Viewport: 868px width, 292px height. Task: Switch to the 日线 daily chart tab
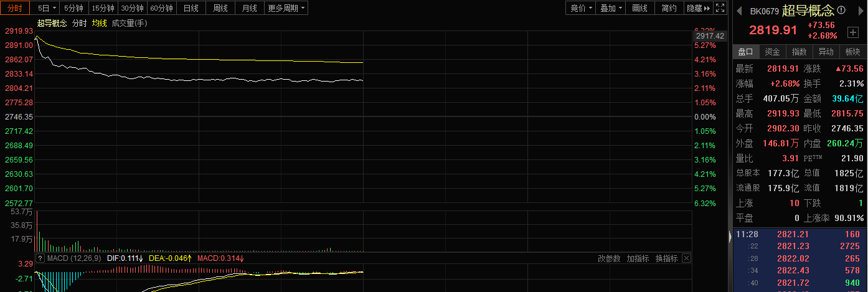pyautogui.click(x=191, y=8)
